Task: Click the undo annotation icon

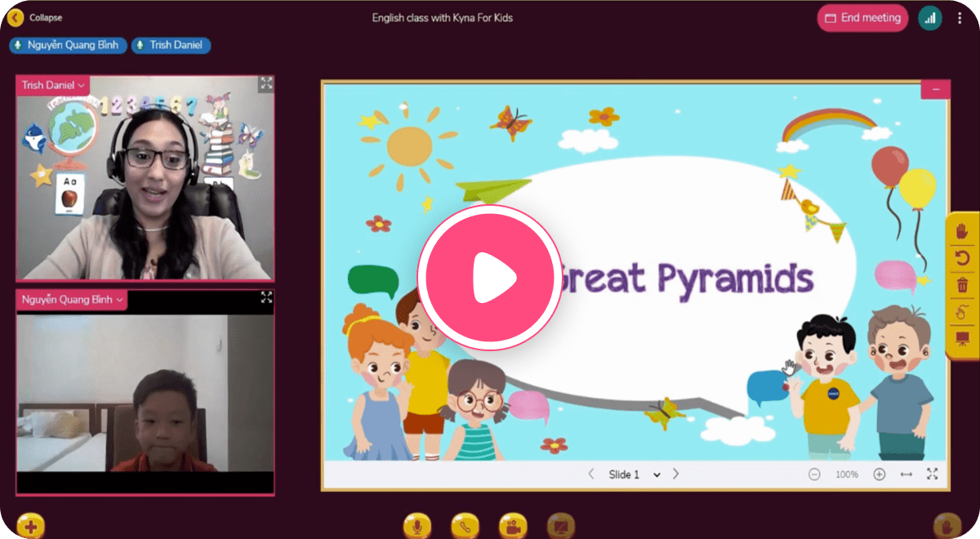Action: point(962,259)
